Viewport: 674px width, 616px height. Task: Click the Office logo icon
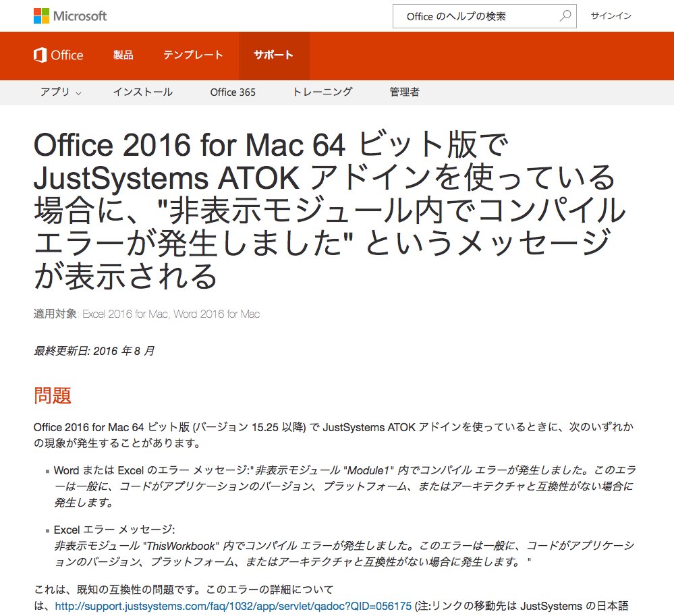point(40,55)
